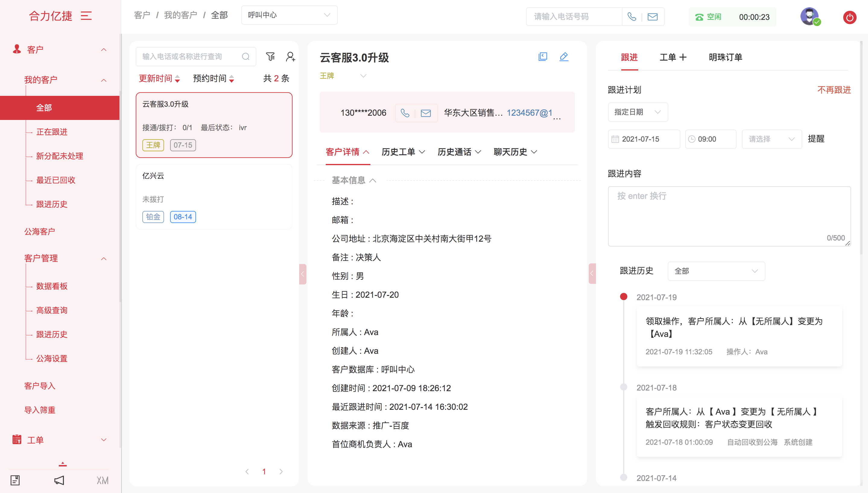The height and width of the screenshot is (493, 868).
Task: Click the 不再跟进 link
Action: pos(834,90)
